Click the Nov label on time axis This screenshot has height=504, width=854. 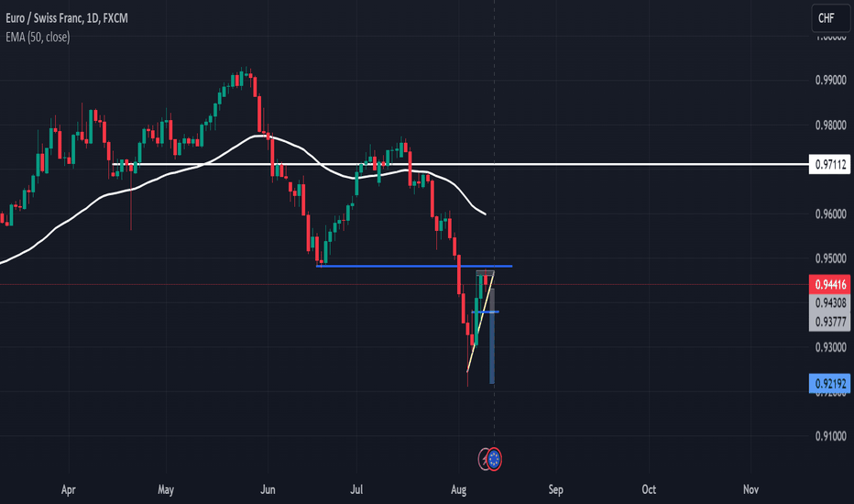point(750,489)
